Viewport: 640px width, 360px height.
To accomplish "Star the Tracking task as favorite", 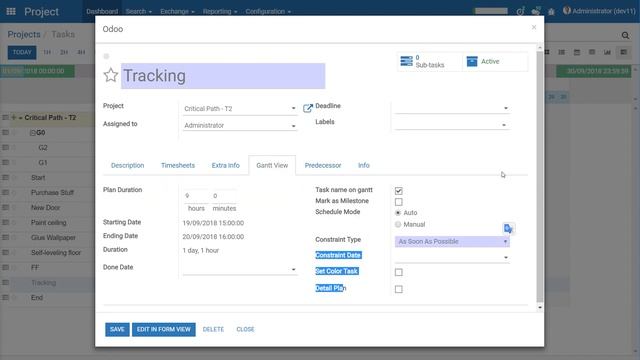I will 111,76.
